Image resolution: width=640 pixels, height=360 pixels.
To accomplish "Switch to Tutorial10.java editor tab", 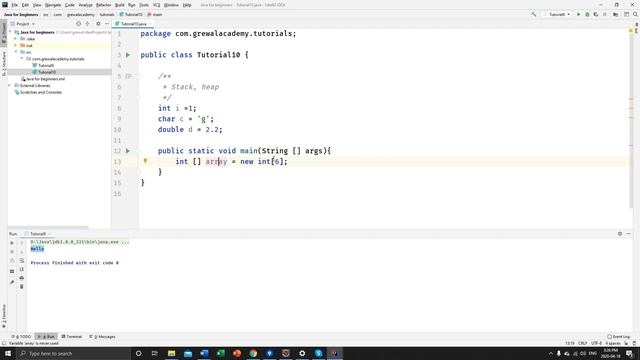I will click(x=133, y=24).
